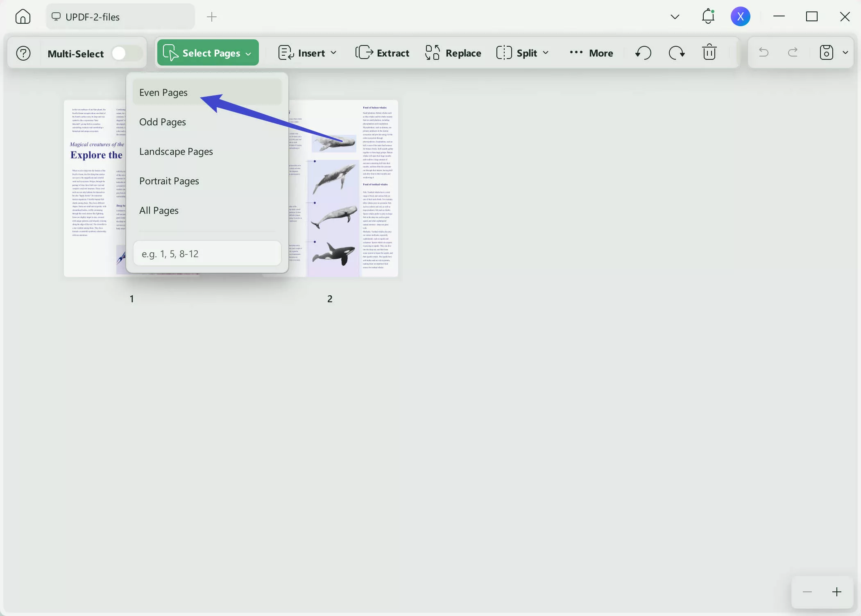Select page 2 thumbnail
Viewport: 861px width, 616px height.
tap(352, 188)
